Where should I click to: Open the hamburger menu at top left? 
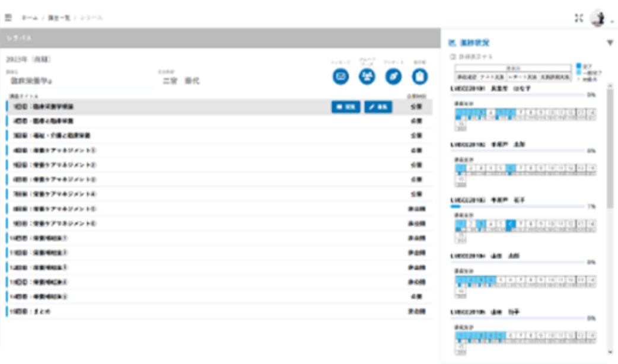click(8, 18)
